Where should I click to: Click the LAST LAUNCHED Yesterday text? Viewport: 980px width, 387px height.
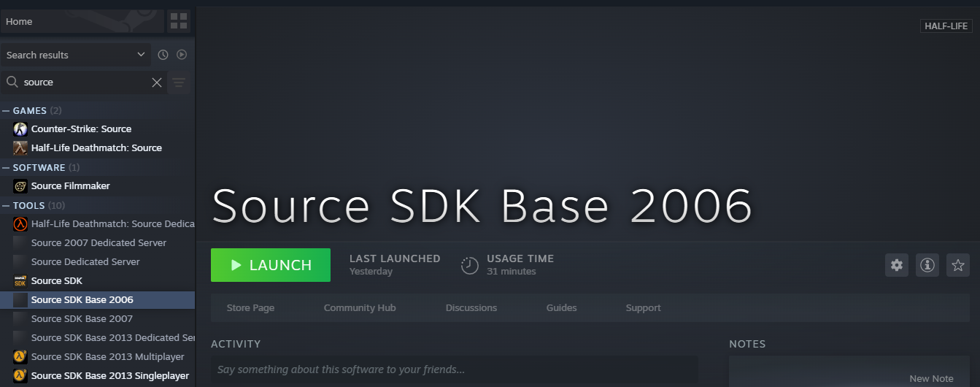(x=395, y=265)
